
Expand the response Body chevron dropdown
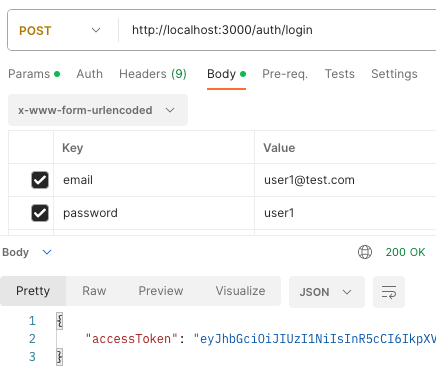point(47,252)
